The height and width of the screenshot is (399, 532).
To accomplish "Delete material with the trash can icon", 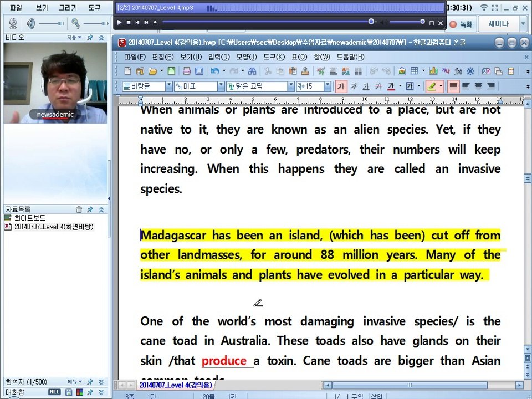I will 79,209.
